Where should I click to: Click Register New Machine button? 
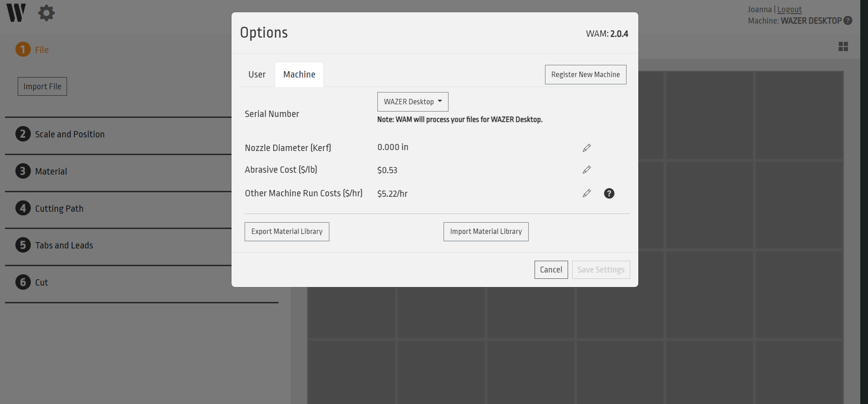pos(585,74)
